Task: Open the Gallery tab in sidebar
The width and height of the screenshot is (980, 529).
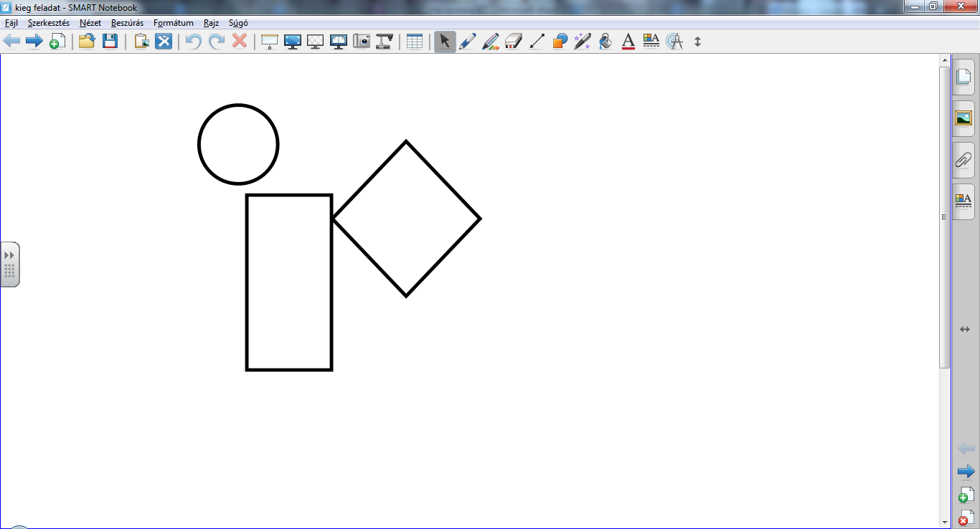Action: click(x=963, y=118)
